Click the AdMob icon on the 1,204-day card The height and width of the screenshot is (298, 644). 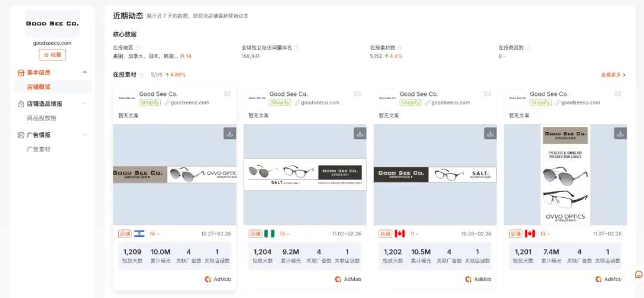click(339, 279)
